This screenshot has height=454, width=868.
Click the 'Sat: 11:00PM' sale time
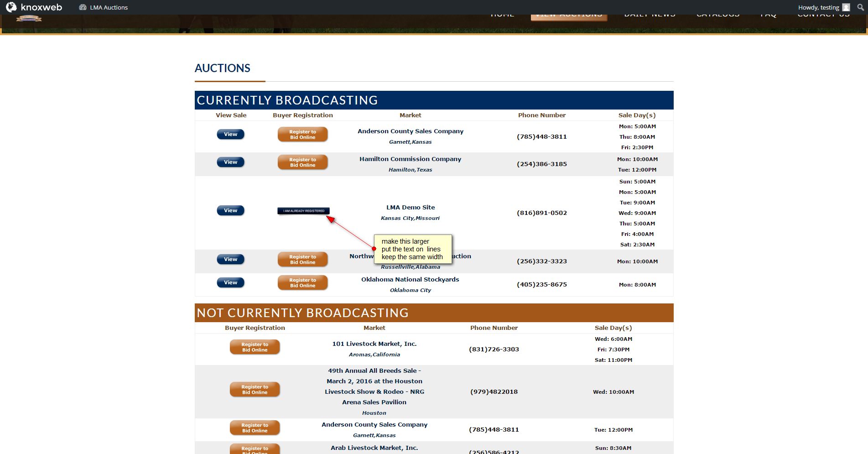click(613, 360)
